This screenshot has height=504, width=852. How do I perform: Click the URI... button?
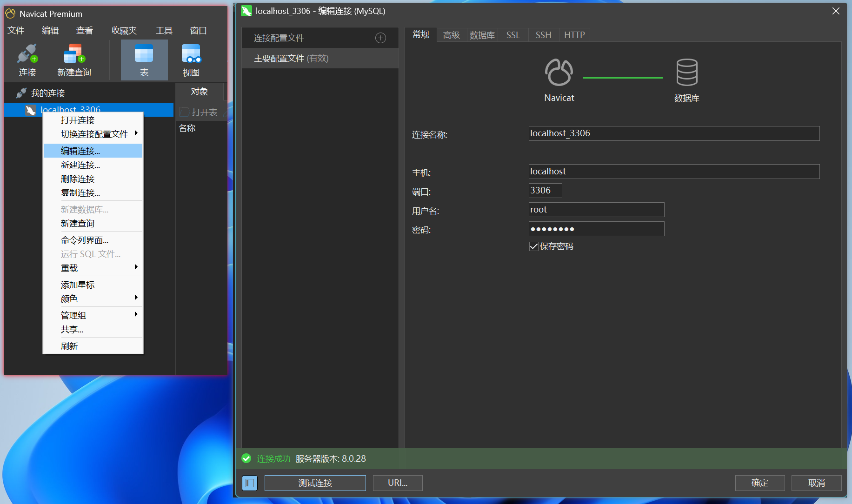(x=398, y=483)
